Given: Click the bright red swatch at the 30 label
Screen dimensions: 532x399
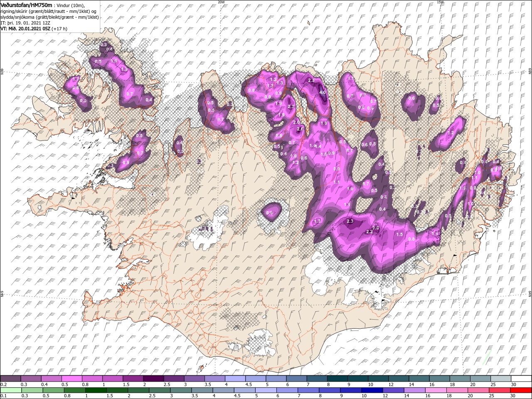Looking at the screenshot, I should point(521,390).
